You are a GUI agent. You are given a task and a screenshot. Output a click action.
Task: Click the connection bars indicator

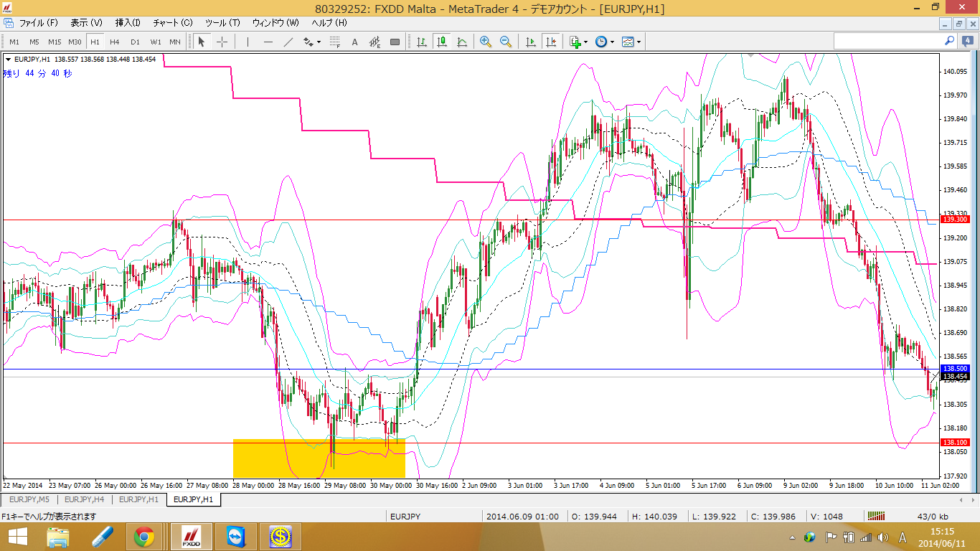pos(876,516)
